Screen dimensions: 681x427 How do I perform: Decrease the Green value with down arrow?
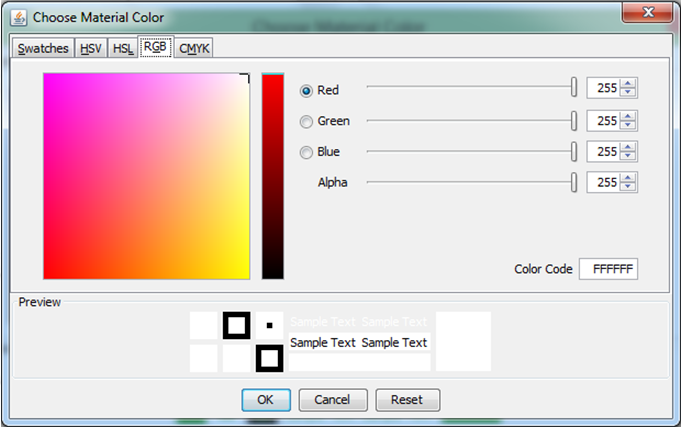point(628,126)
